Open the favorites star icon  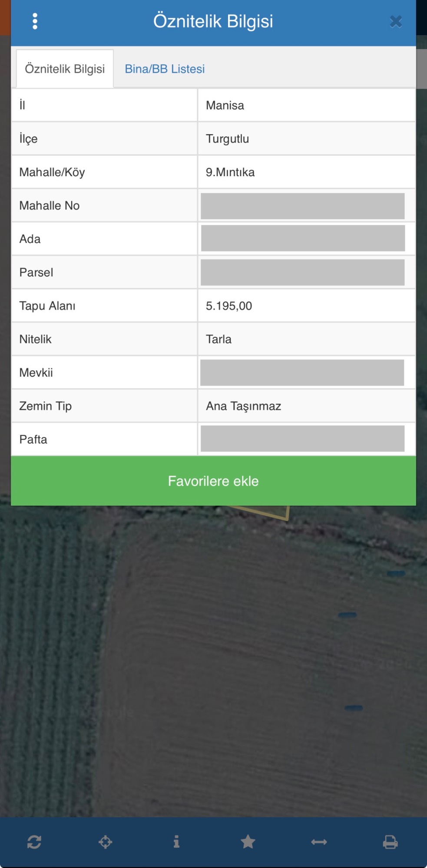tap(248, 842)
